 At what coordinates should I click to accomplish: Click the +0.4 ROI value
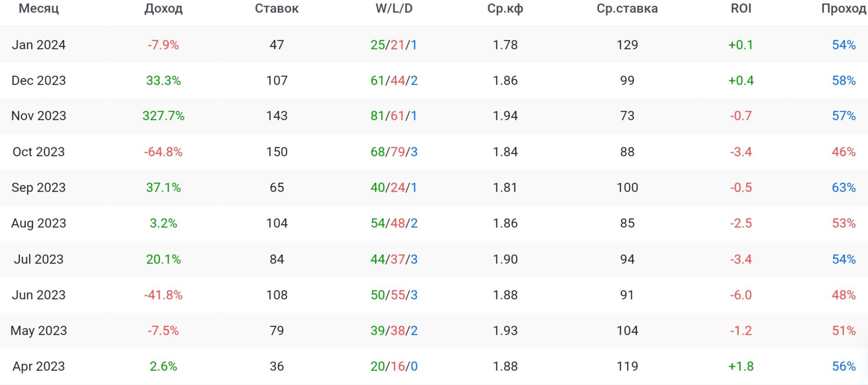[741, 80]
